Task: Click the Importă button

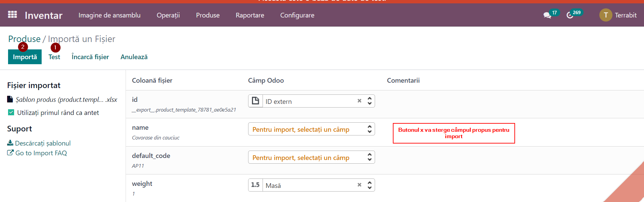Action: coord(25,57)
